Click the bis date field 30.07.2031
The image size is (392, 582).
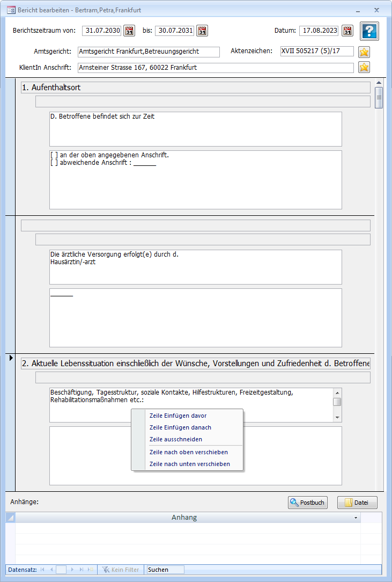point(175,31)
